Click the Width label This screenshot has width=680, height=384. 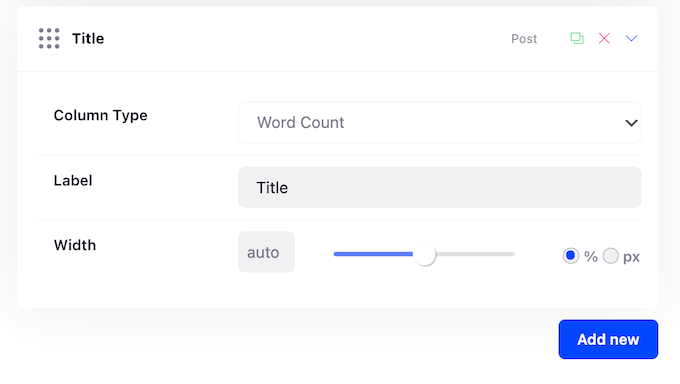point(75,245)
